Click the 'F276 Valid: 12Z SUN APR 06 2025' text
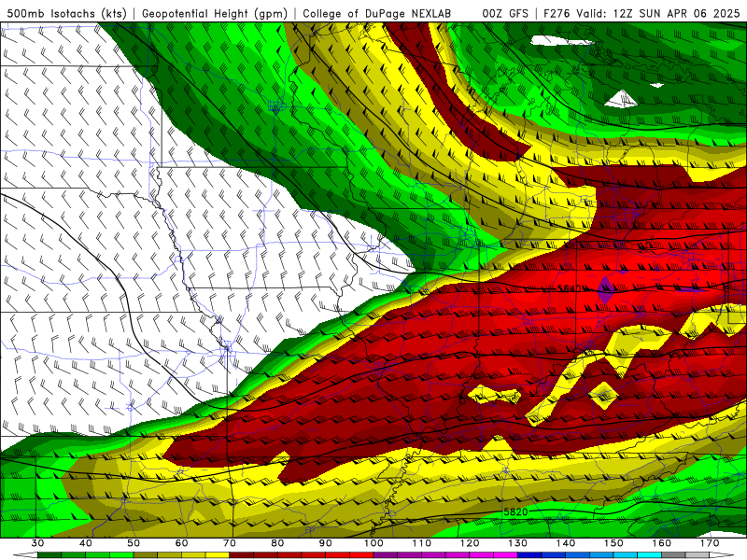This screenshot has width=747, height=560. click(x=641, y=13)
